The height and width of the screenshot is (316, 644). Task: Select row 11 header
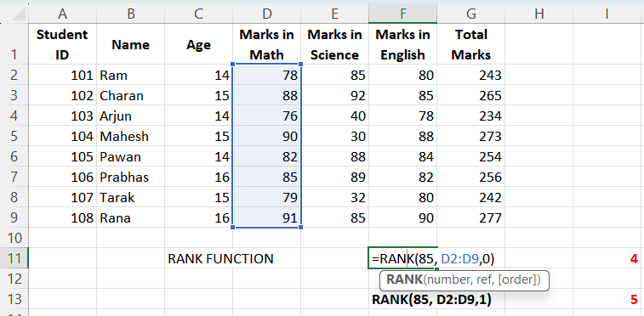tap(14, 258)
